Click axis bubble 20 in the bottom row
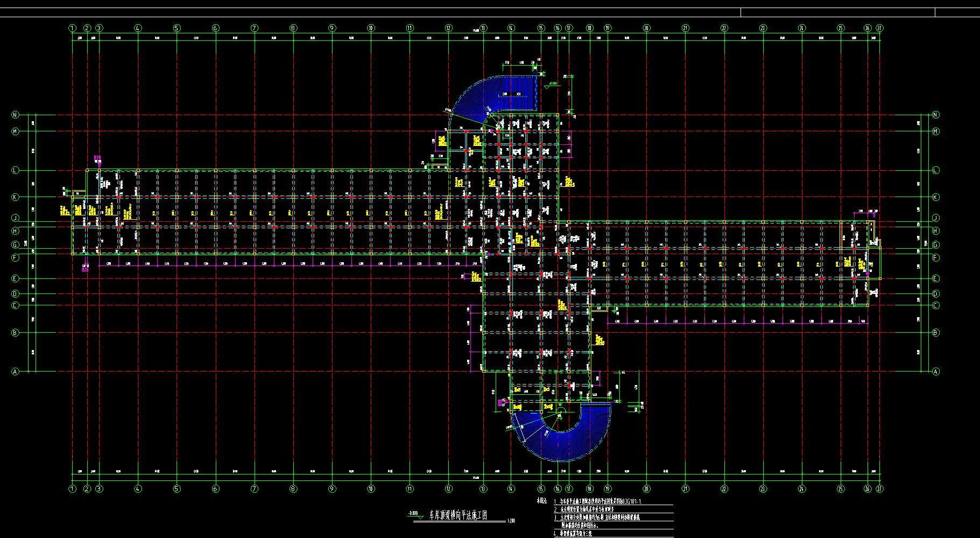 coord(646,490)
